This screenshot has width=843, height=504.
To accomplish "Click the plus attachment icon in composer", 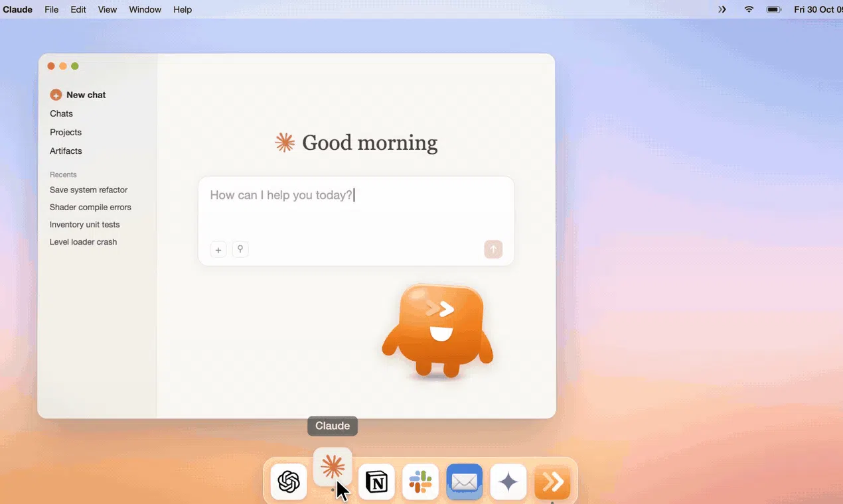I will tap(218, 250).
